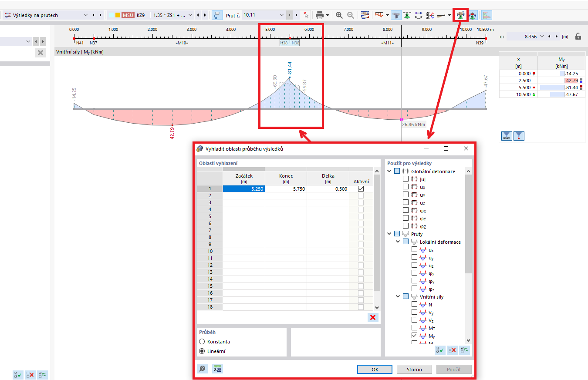This screenshot has height=380, width=588.
Task: Cancel the dialog with Storno
Action: click(x=414, y=369)
